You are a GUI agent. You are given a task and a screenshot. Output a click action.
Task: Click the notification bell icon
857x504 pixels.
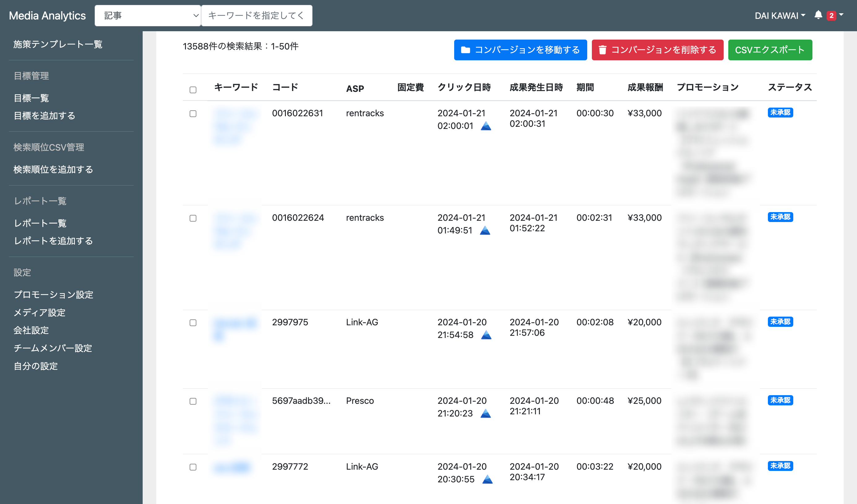[x=818, y=15]
